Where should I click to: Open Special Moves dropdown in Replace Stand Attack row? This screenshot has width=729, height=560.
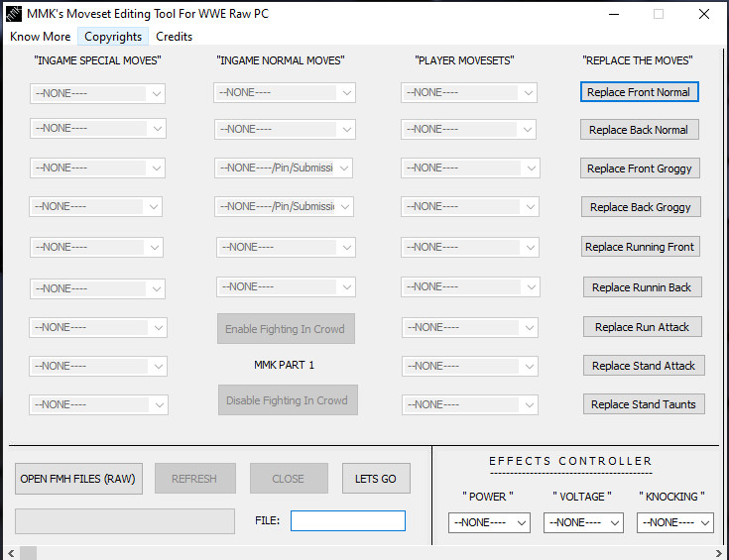[98, 366]
